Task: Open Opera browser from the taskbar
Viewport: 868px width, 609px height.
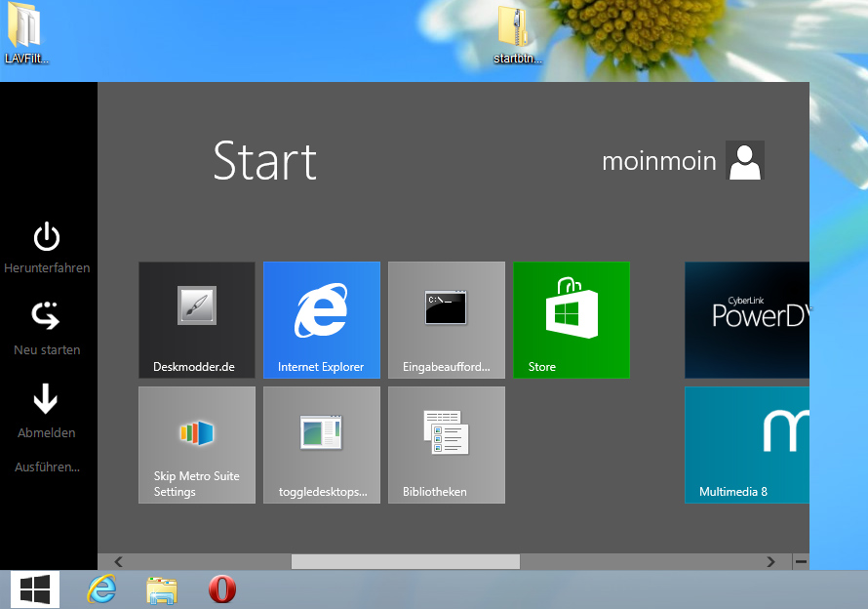Action: click(x=222, y=589)
